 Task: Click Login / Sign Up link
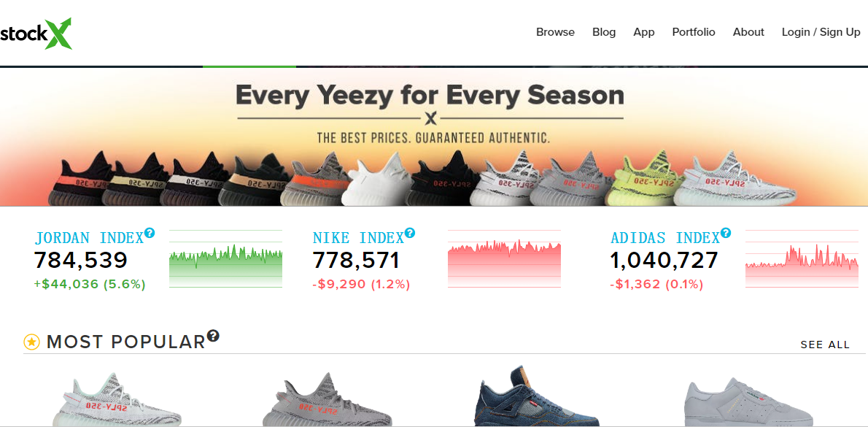(821, 32)
